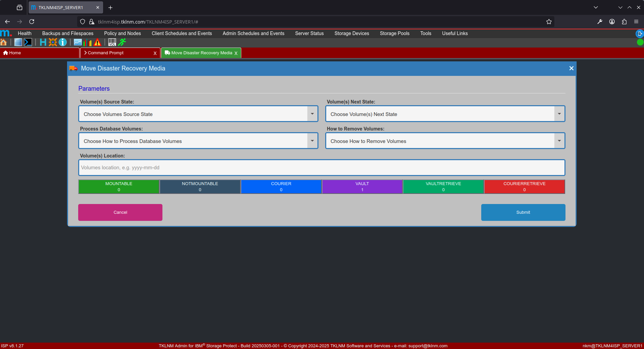Switch to the Command Prompt tab
Image resolution: width=644 pixels, height=349 pixels.
pos(106,53)
